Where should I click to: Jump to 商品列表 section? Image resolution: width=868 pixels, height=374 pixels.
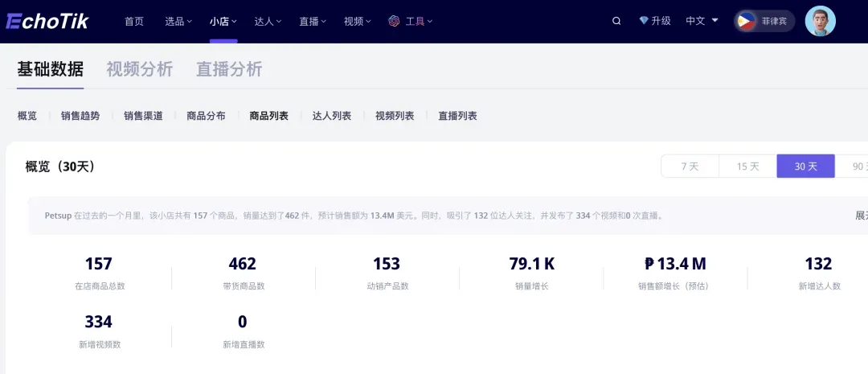tap(268, 116)
